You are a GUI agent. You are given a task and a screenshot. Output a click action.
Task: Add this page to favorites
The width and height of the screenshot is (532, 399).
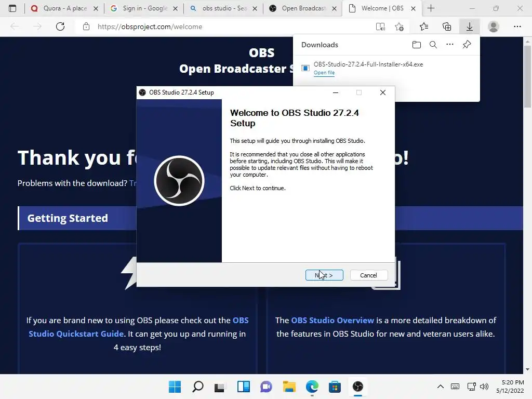click(400, 26)
